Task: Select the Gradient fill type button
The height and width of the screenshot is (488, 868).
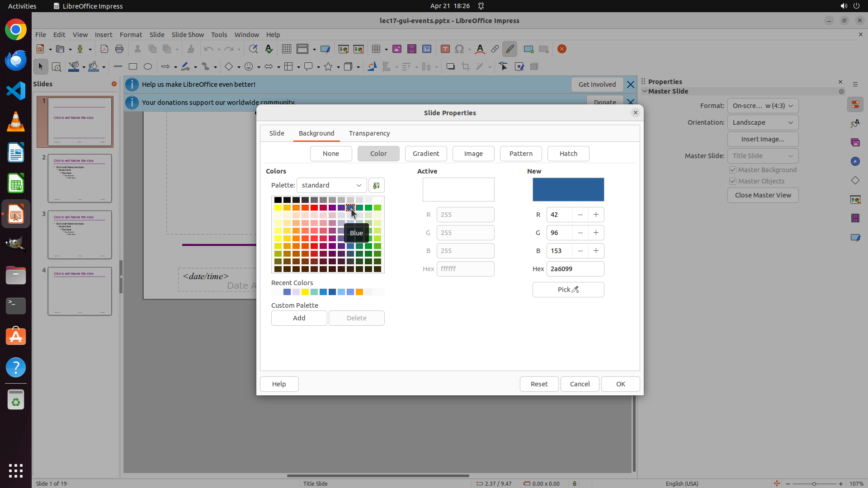Action: (425, 154)
